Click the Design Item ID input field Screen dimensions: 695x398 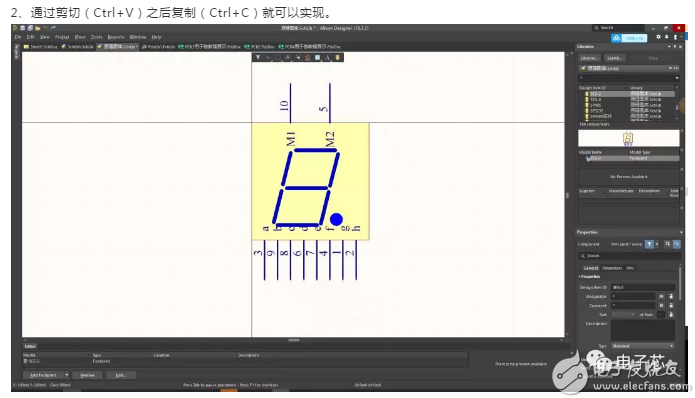[643, 287]
